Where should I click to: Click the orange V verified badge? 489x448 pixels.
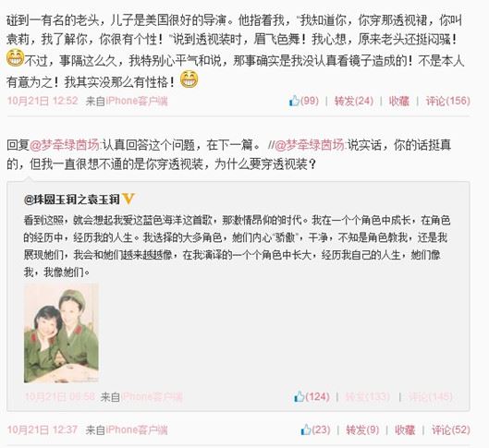click(x=128, y=199)
